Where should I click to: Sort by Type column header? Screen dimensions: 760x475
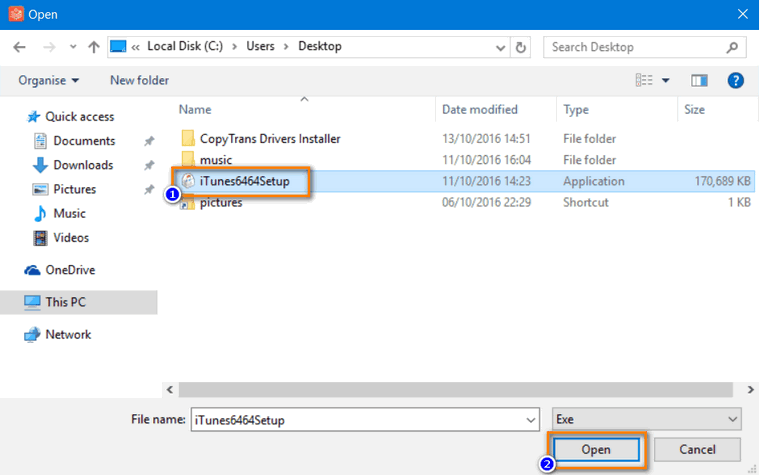click(576, 110)
